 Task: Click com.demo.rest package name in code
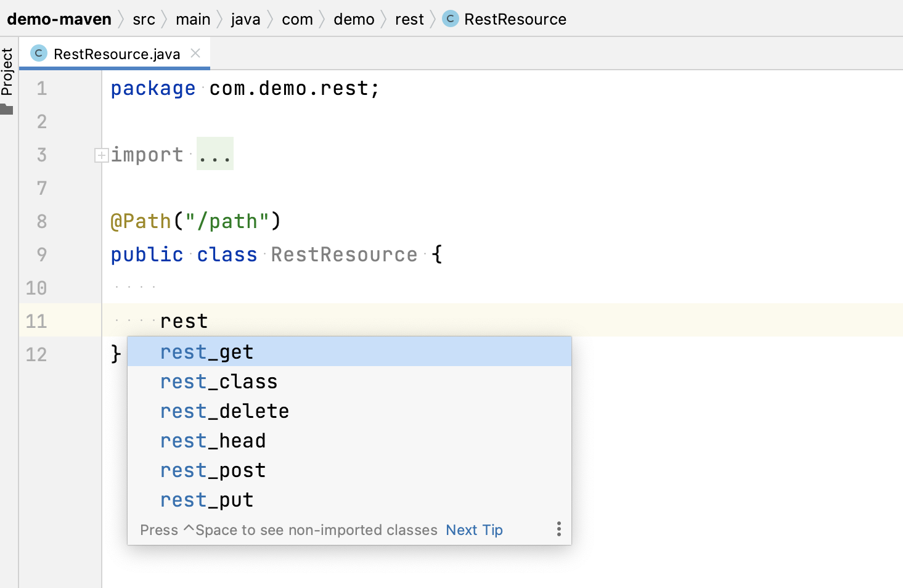coord(288,89)
